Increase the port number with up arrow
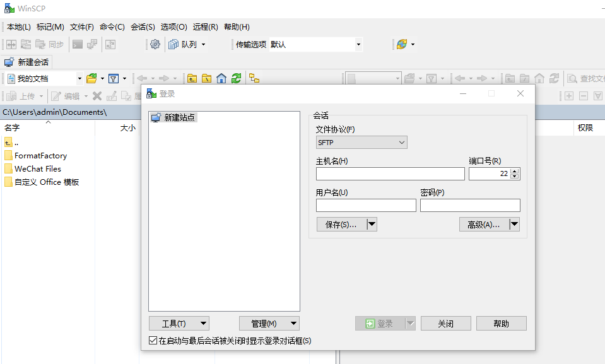 click(x=515, y=171)
